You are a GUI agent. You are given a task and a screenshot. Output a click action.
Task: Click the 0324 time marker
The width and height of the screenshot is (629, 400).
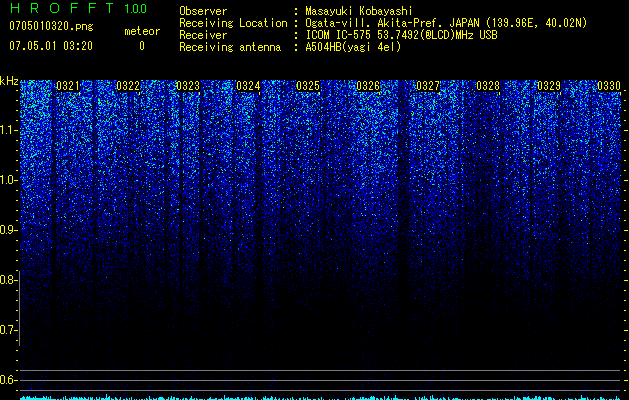248,86
